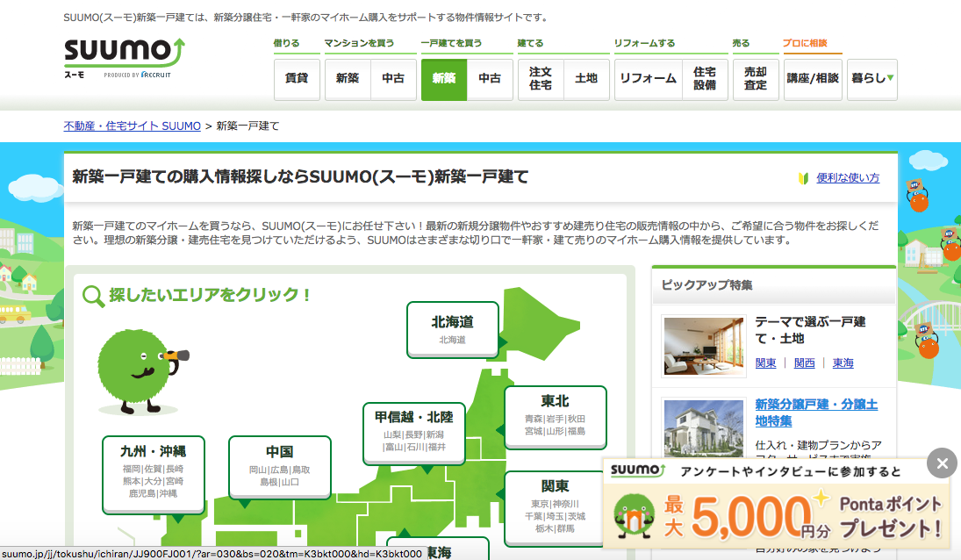Screen dimensions: 961x560
Task: Click the living room thumbnail for テーマで選ぶ一戸建て・土地
Action: point(703,346)
